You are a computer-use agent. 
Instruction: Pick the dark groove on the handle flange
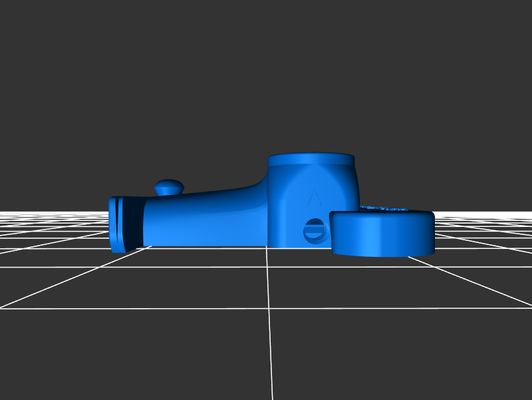[132, 222]
